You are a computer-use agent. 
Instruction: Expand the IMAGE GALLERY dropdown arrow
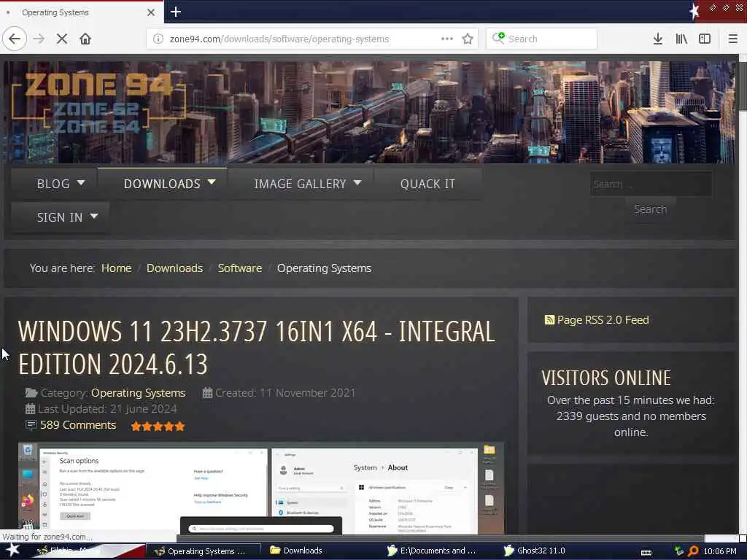click(x=357, y=182)
